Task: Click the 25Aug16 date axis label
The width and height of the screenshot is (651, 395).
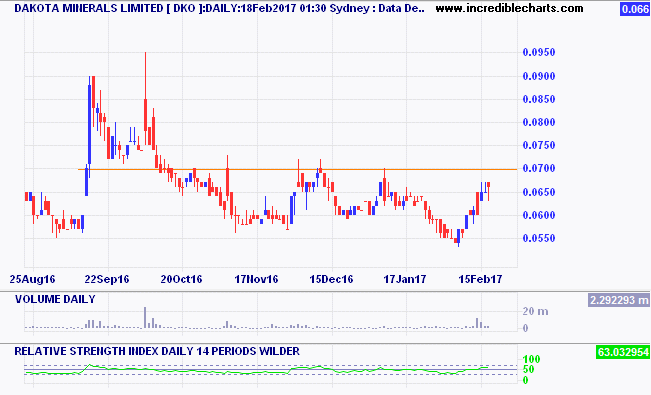Action: coord(32,279)
